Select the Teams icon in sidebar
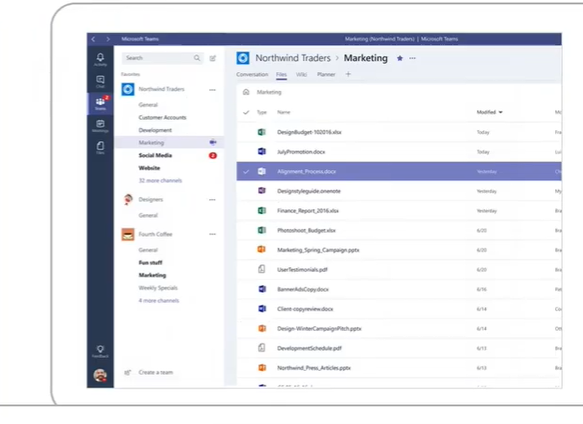 pos(100,103)
